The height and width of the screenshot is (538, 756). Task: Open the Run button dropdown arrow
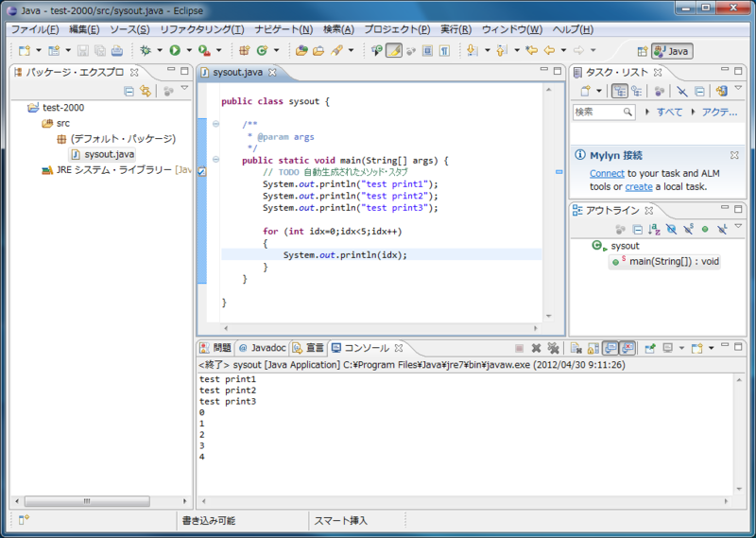pos(189,50)
